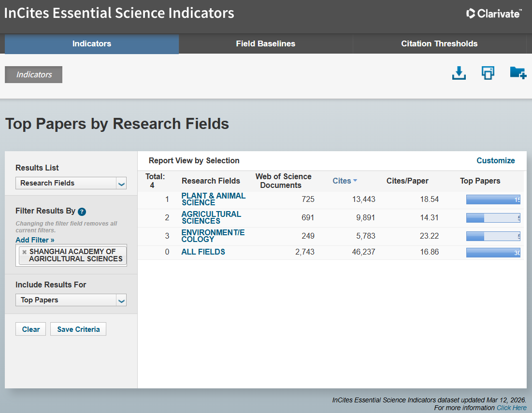532x413 pixels.
Task: Select the 5,783 cites value
Action: [x=365, y=236]
